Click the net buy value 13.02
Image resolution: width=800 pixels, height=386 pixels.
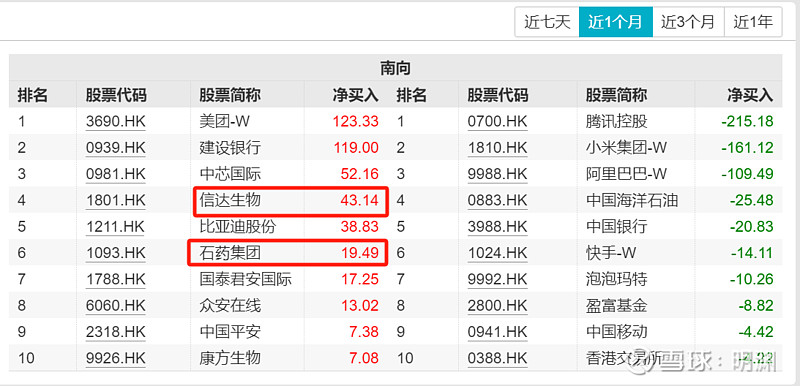(x=360, y=305)
